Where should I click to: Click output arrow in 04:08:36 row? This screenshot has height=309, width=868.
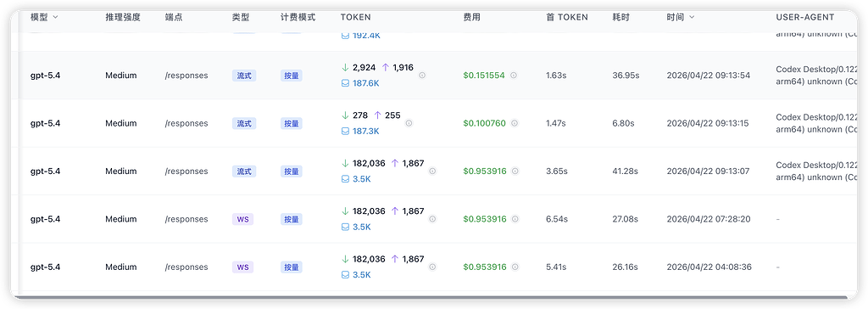coord(395,259)
